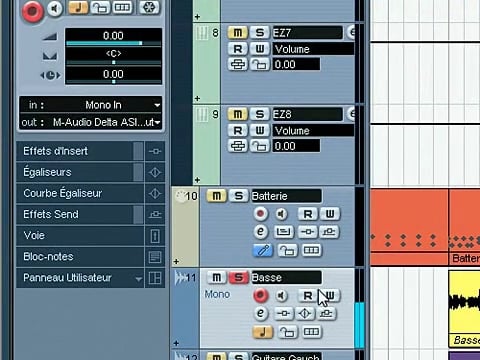Toggle Batterie lane display type button
Screen dimensions: 480x360
tap(311, 250)
